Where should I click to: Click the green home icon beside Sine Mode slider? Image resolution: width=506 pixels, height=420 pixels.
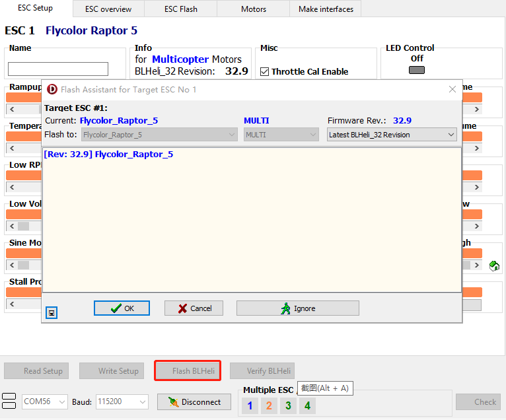pyautogui.click(x=494, y=266)
